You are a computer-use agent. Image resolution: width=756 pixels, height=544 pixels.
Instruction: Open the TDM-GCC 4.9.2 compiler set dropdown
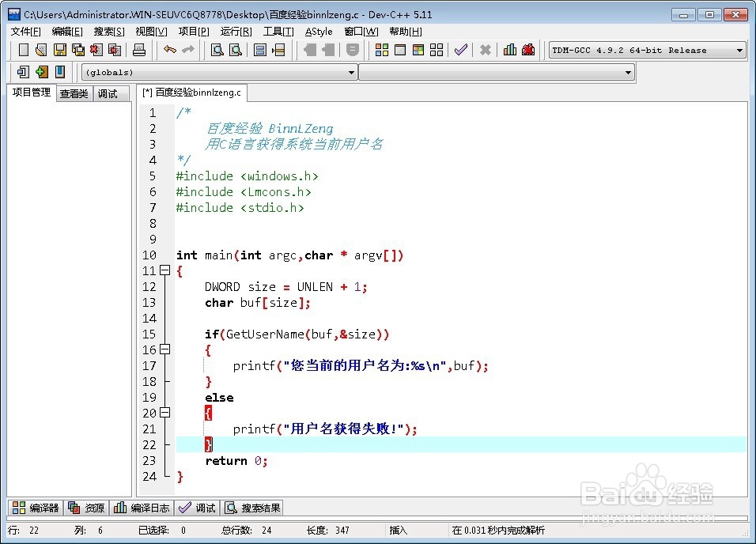(x=648, y=50)
